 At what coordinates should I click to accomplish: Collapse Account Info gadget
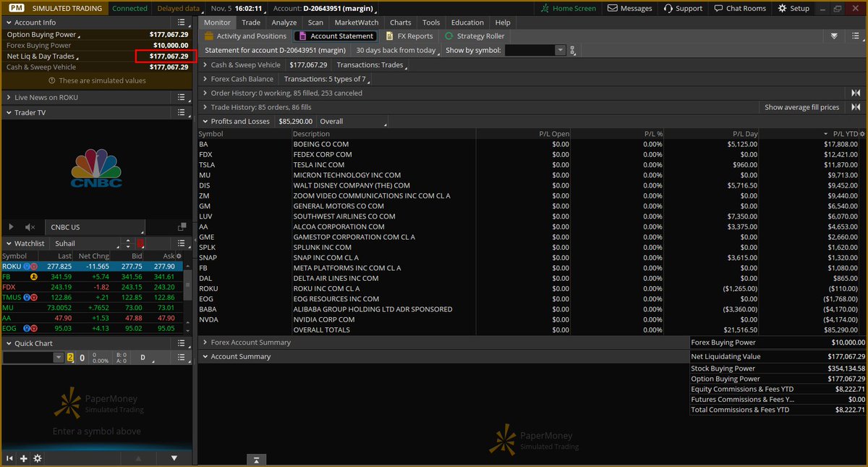8,22
